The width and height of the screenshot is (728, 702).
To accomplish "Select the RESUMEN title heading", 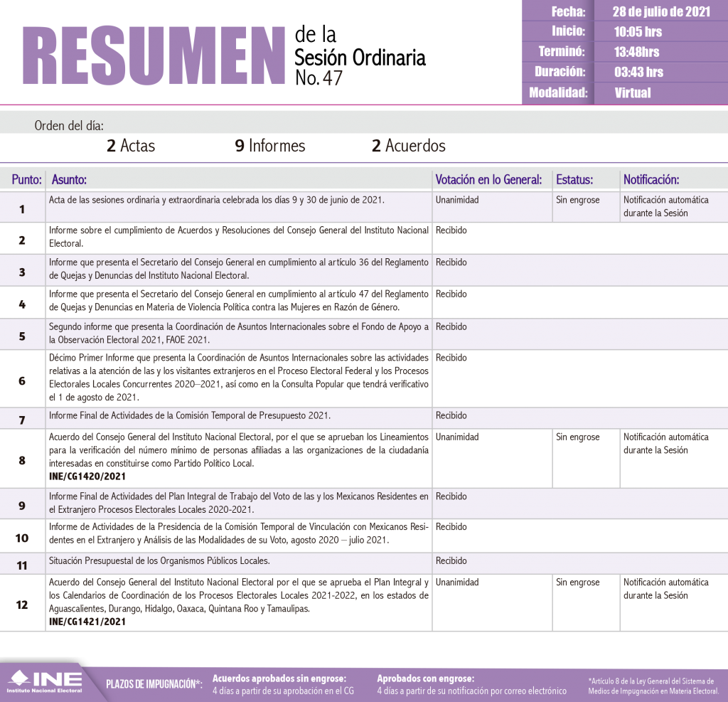I will (x=154, y=55).
